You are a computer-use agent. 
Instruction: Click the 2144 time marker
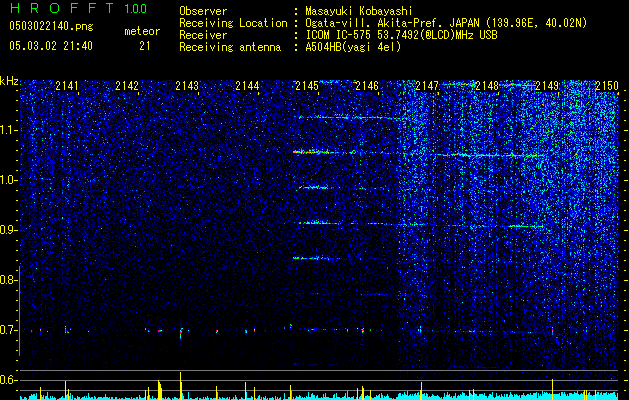pos(247,85)
